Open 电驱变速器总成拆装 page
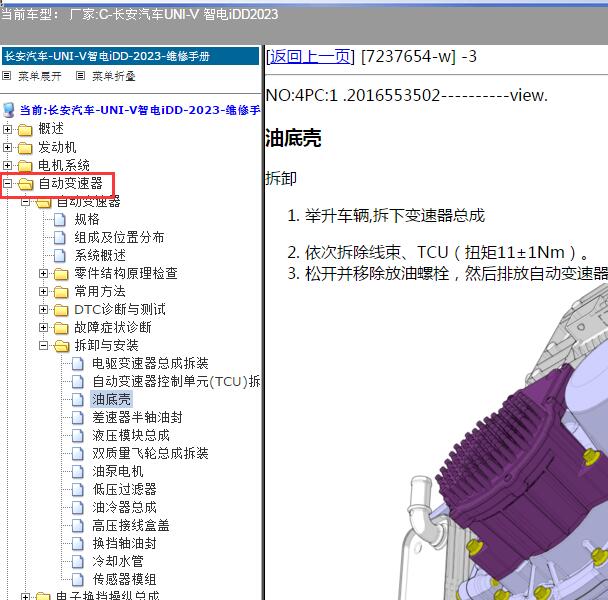The height and width of the screenshot is (600, 608). pyautogui.click(x=150, y=363)
